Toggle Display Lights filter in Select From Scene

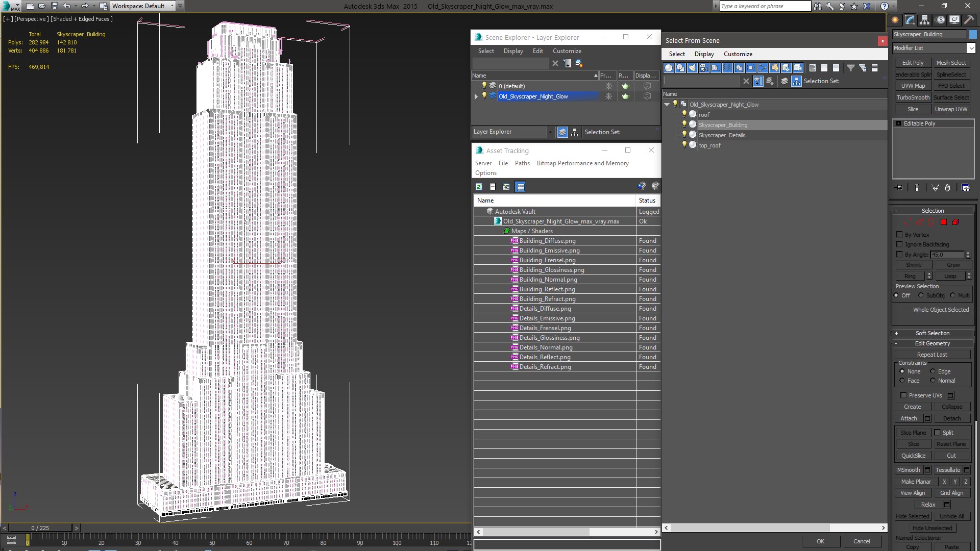pos(692,68)
